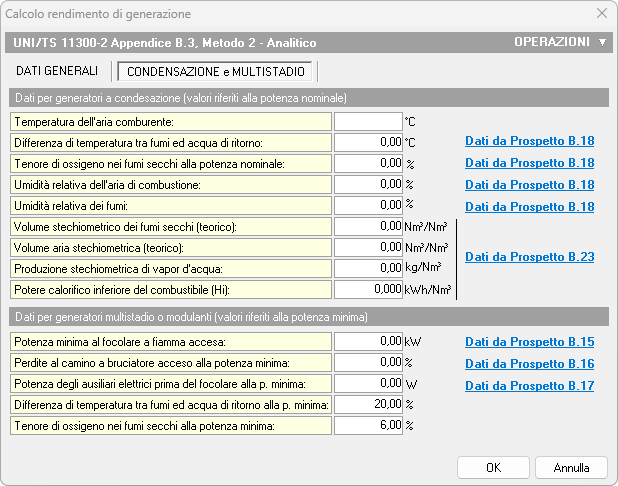Select the CONDENSAZIONE e MULTISTADIO tab
This screenshot has width=618, height=486.
point(216,72)
